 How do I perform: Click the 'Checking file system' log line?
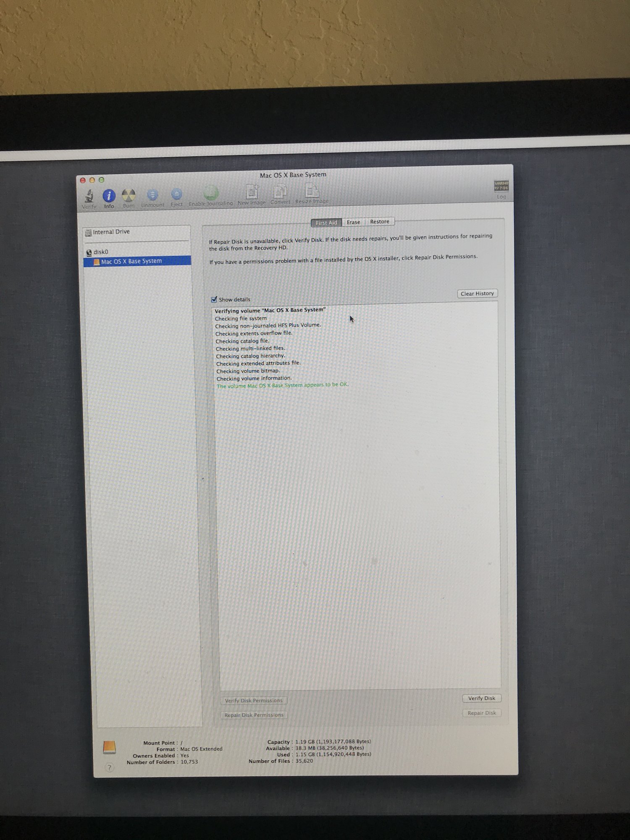point(241,318)
